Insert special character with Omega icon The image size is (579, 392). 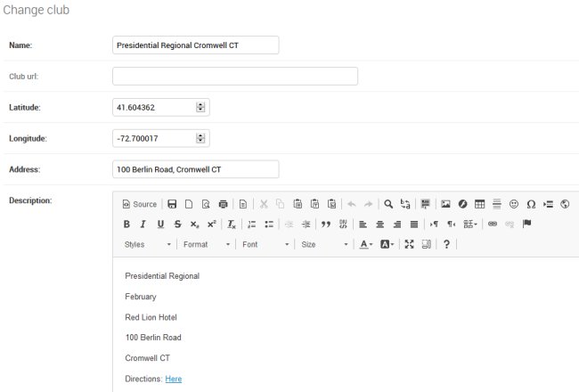[x=531, y=204]
